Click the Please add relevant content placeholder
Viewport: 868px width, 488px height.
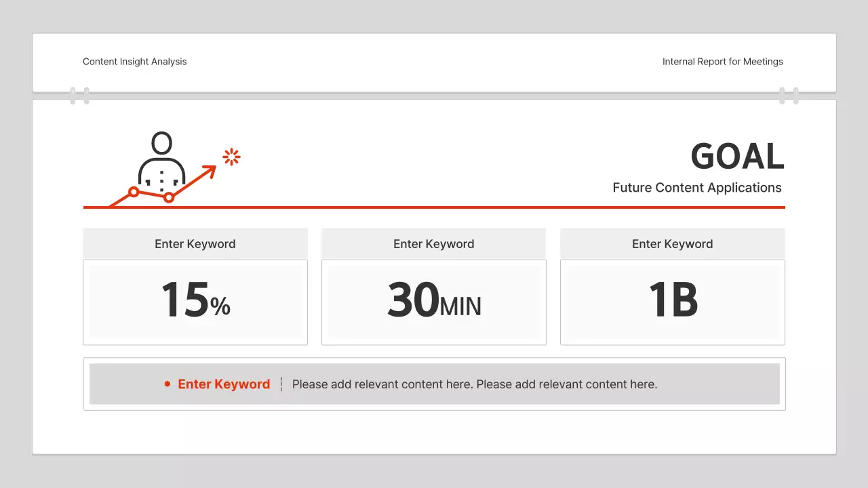[475, 384]
